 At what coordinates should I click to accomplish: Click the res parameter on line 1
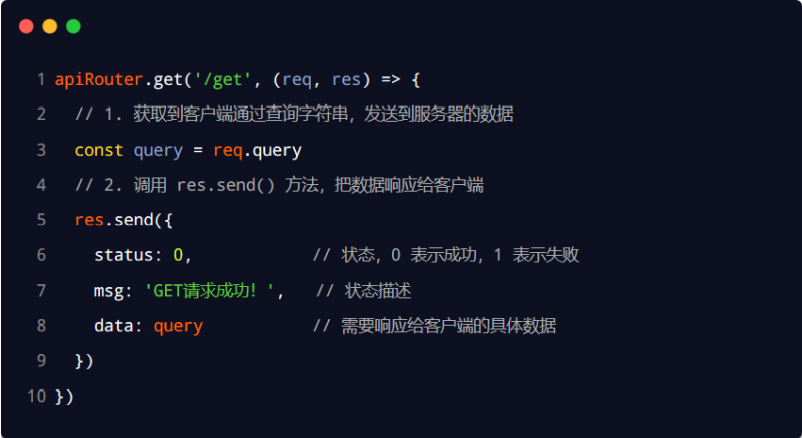click(x=346, y=80)
